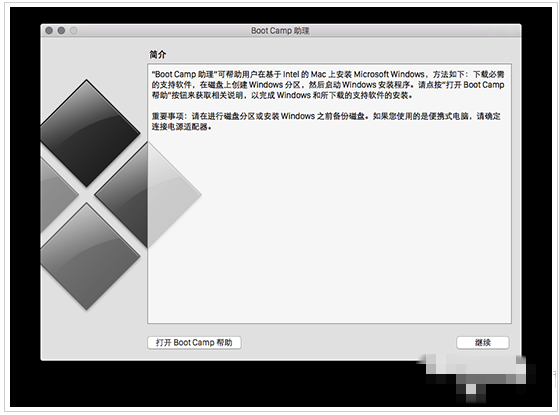Click the Boot Camp 助理 window title
The height and width of the screenshot is (415, 559).
click(x=280, y=31)
